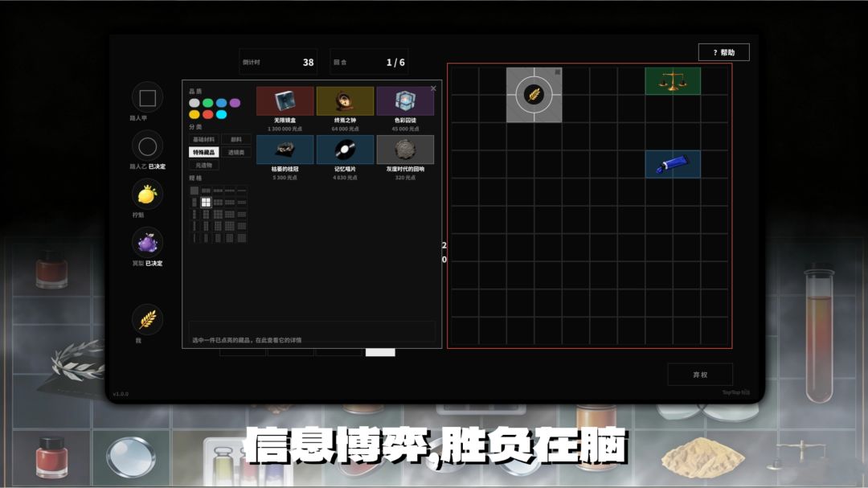Toggle the 1x1 single-cell size filter

coord(194,190)
